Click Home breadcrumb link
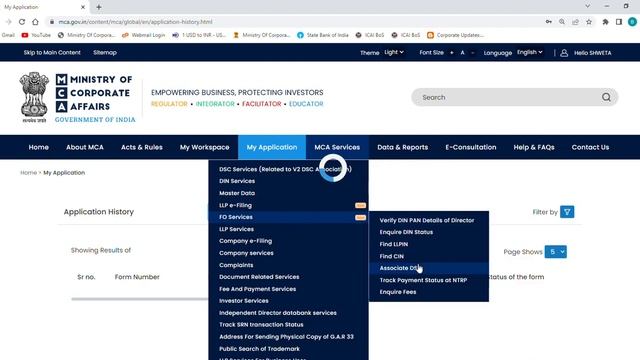 coord(29,173)
